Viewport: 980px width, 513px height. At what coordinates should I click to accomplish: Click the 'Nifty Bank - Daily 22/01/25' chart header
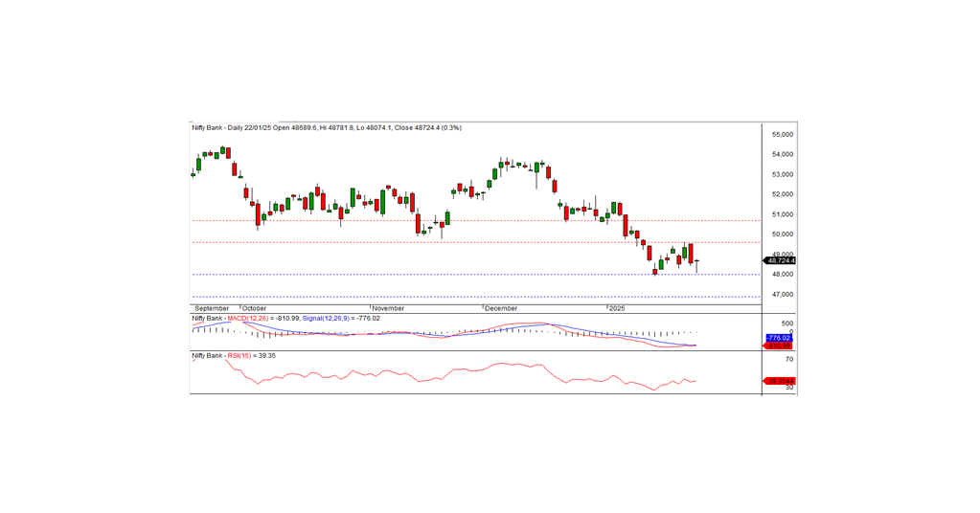click(x=327, y=128)
